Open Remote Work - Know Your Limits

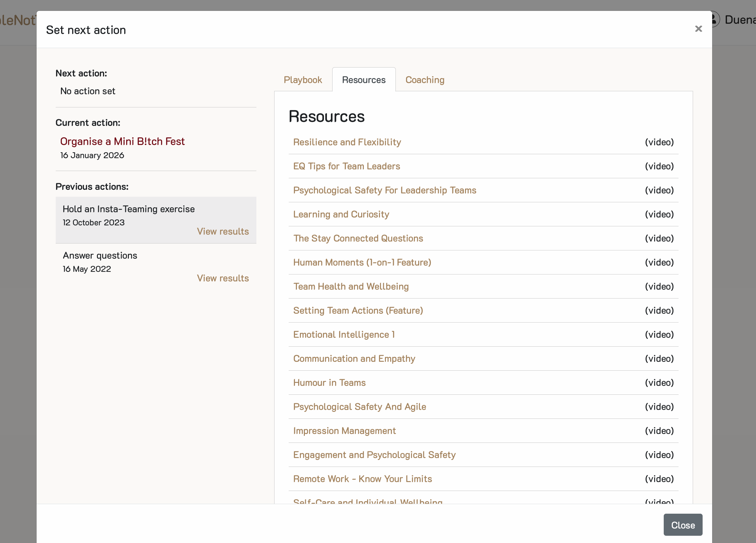pyautogui.click(x=362, y=479)
